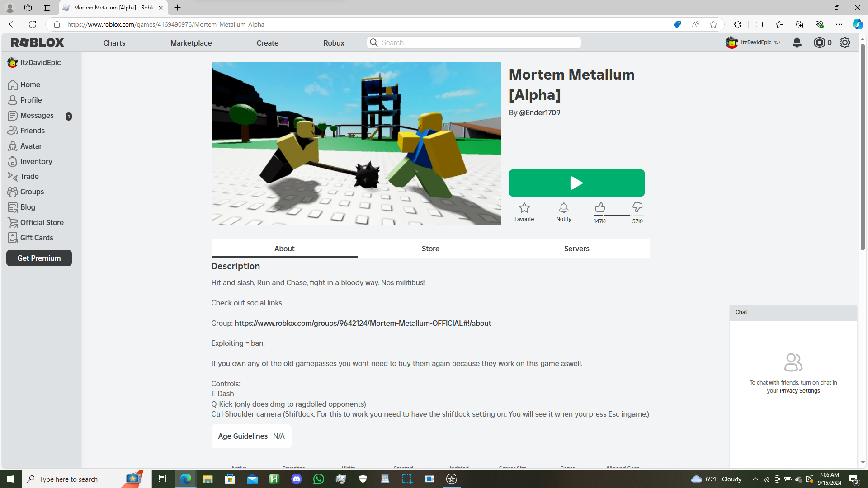Open the notifications bell in Roblox header
Image resolution: width=868 pixels, height=488 pixels.
pyautogui.click(x=797, y=42)
